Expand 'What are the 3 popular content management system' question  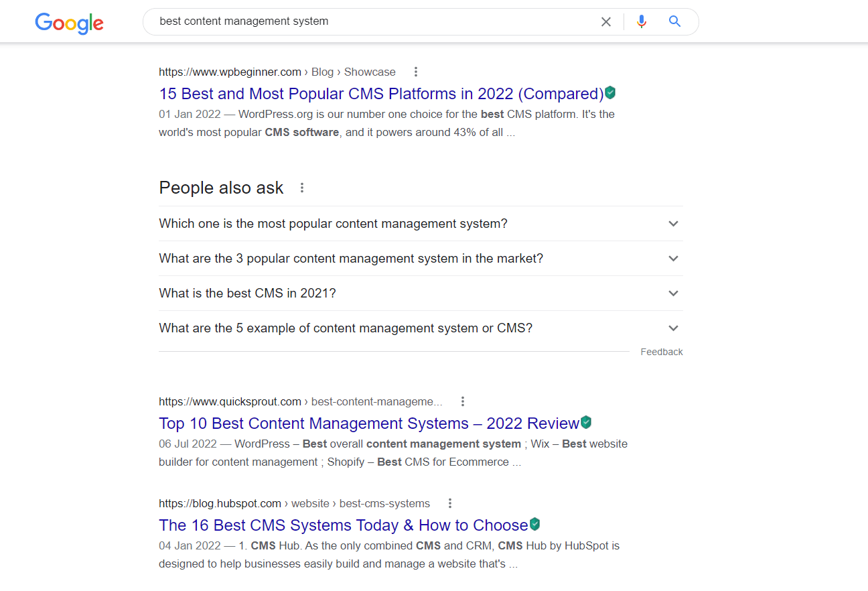tap(421, 259)
